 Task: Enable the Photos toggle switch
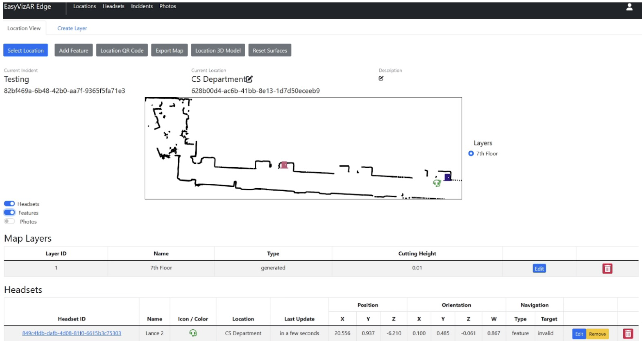tap(9, 221)
